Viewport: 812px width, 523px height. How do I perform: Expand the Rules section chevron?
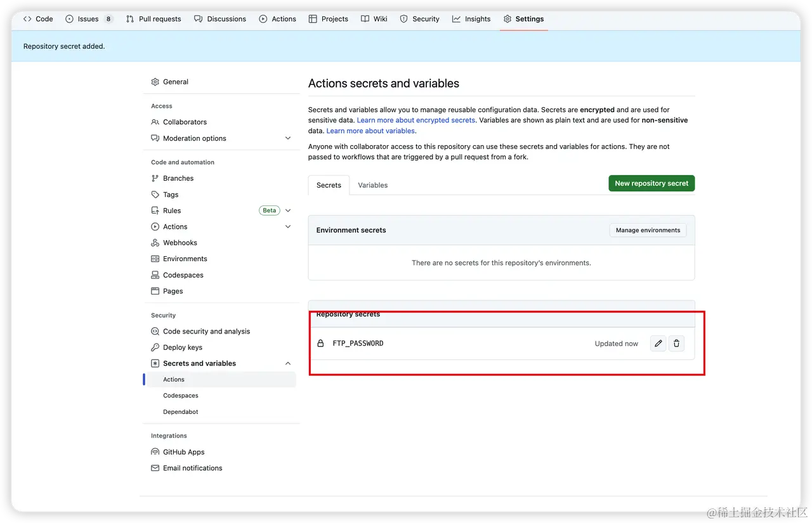coord(288,210)
